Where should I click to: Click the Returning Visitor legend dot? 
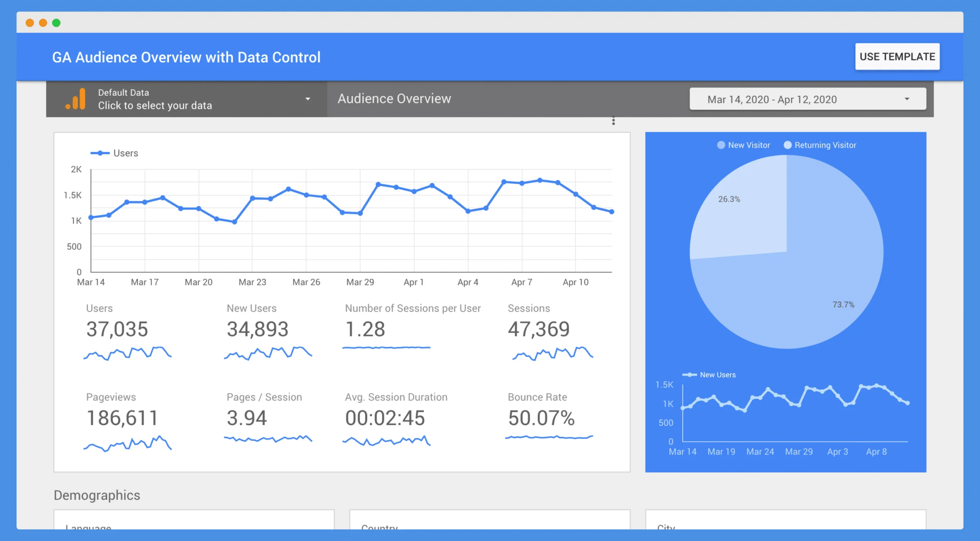(x=787, y=145)
